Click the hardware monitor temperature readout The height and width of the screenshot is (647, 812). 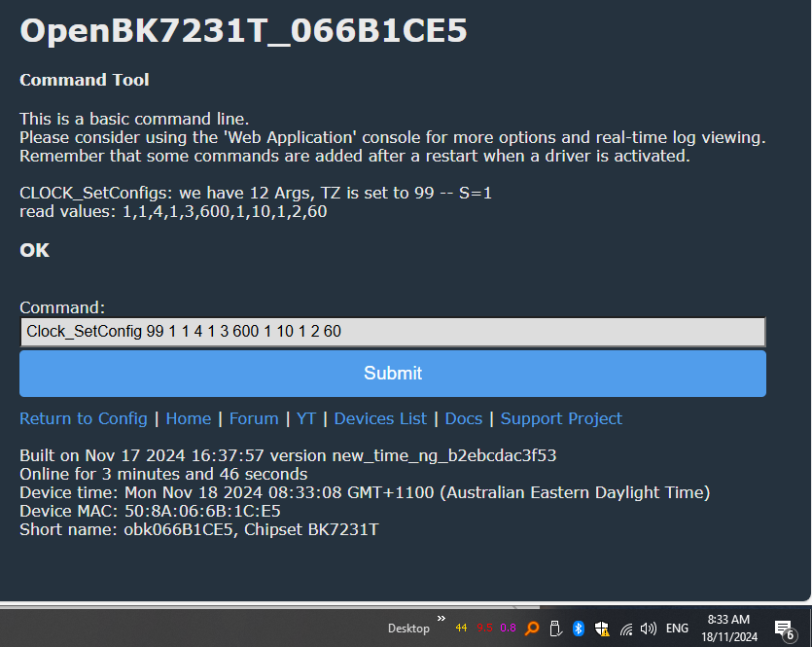[x=461, y=628]
